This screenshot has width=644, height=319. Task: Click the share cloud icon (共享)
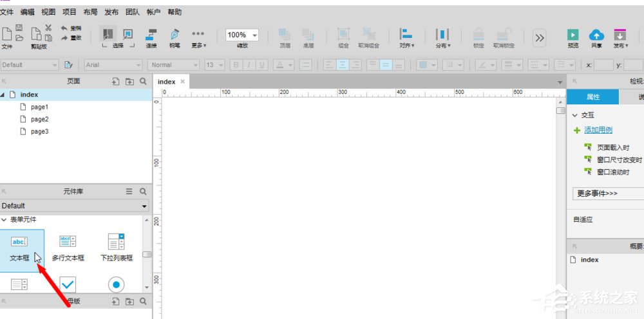coord(596,35)
